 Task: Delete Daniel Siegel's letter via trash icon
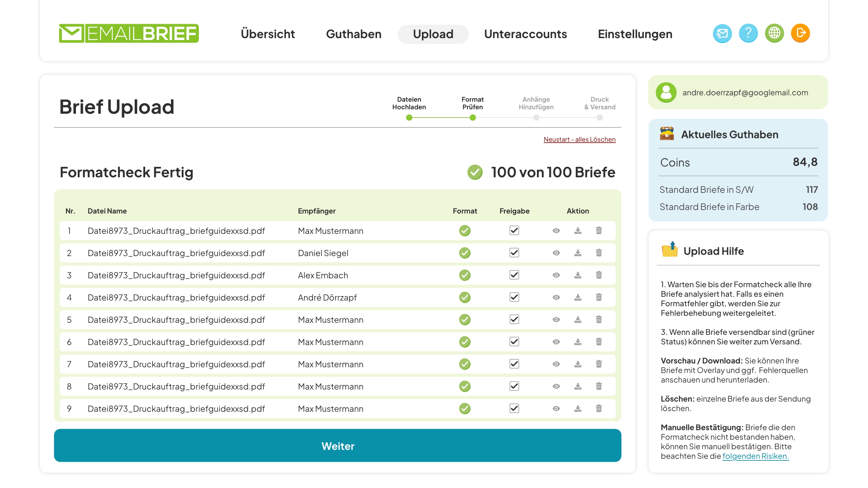coord(599,253)
